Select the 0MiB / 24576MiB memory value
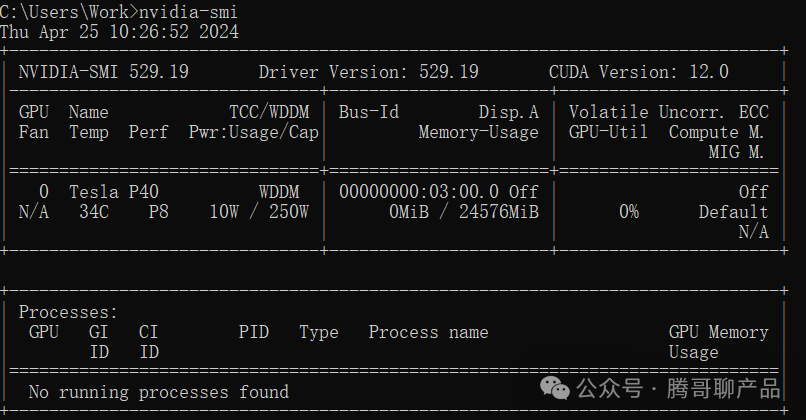Screen dimensions: 806x420 point(464,212)
